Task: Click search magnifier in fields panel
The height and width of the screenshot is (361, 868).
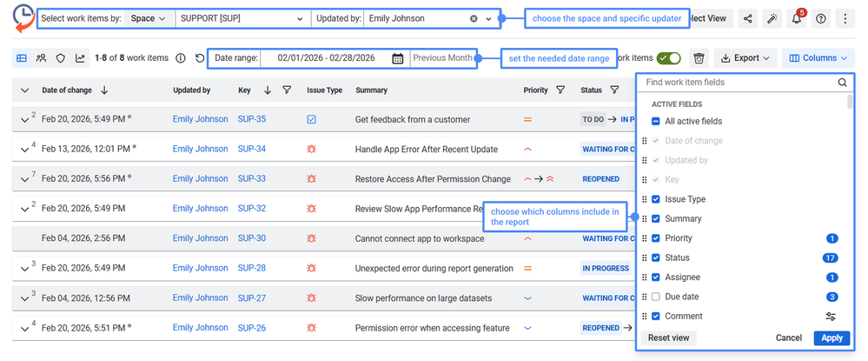Action: (x=842, y=83)
